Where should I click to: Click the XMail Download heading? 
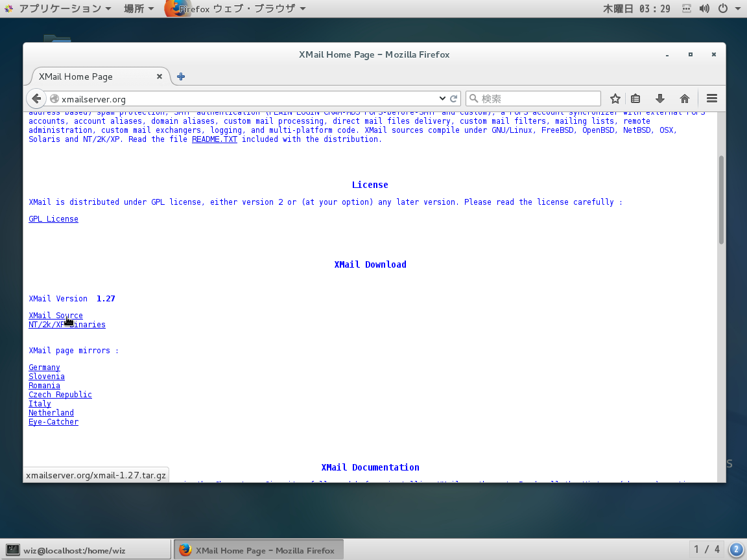tap(370, 264)
